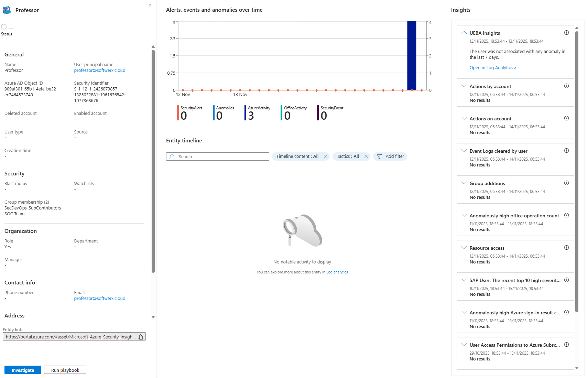Click info icon for Resource access insight

566,248
